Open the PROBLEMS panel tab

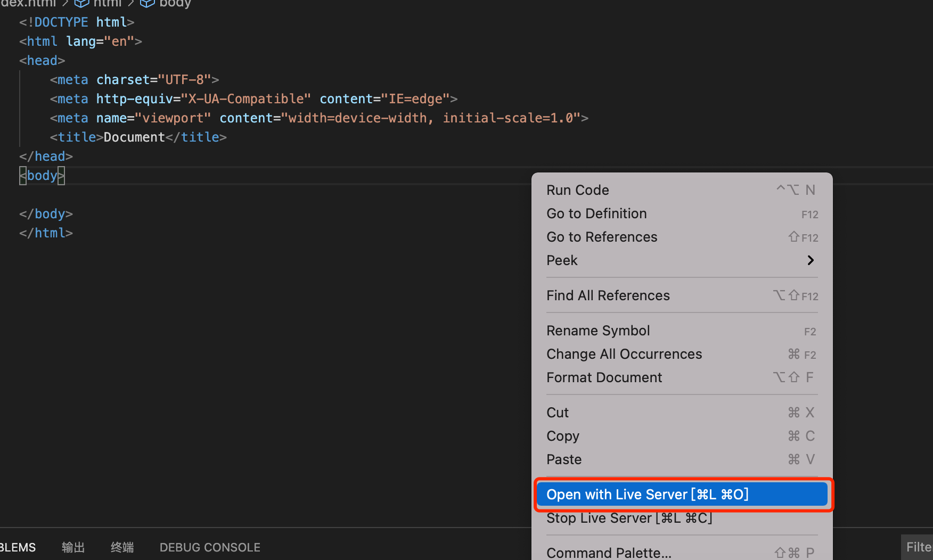tap(18, 547)
